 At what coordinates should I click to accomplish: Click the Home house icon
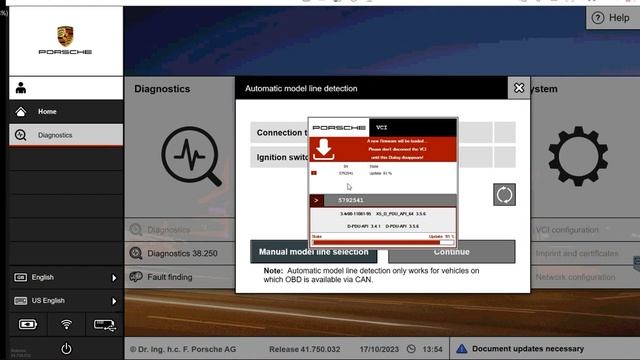tap(21, 111)
